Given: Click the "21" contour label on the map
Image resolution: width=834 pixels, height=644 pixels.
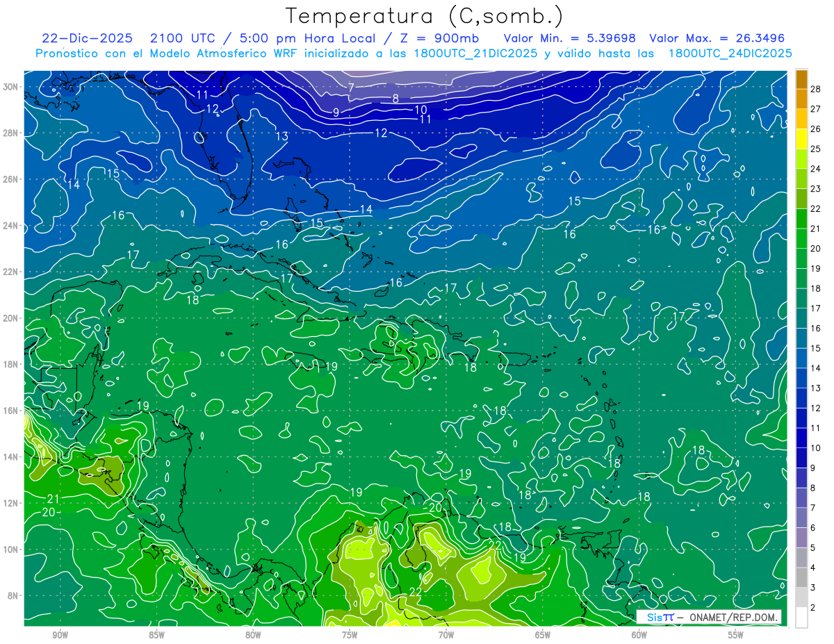Looking at the screenshot, I should (54, 498).
